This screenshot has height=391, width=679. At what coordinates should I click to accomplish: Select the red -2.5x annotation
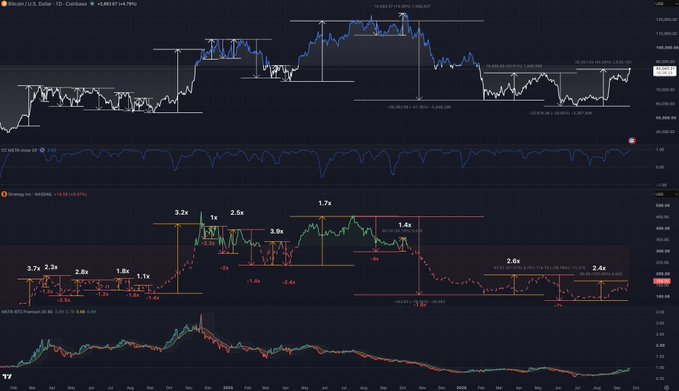64,300
